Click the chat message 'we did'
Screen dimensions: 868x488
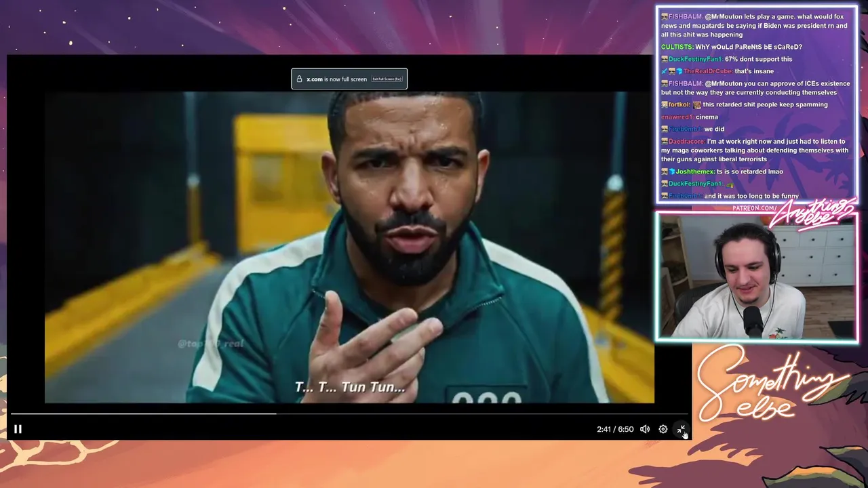tap(714, 129)
